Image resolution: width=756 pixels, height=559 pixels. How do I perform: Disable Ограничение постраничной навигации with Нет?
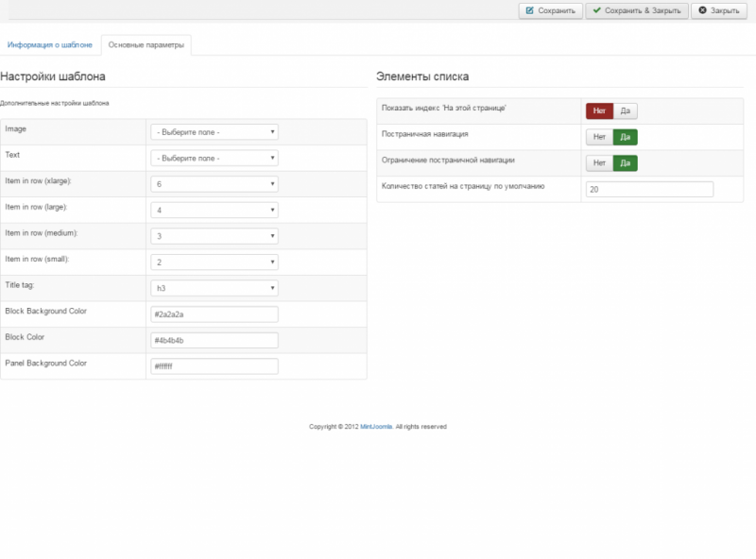(x=599, y=163)
